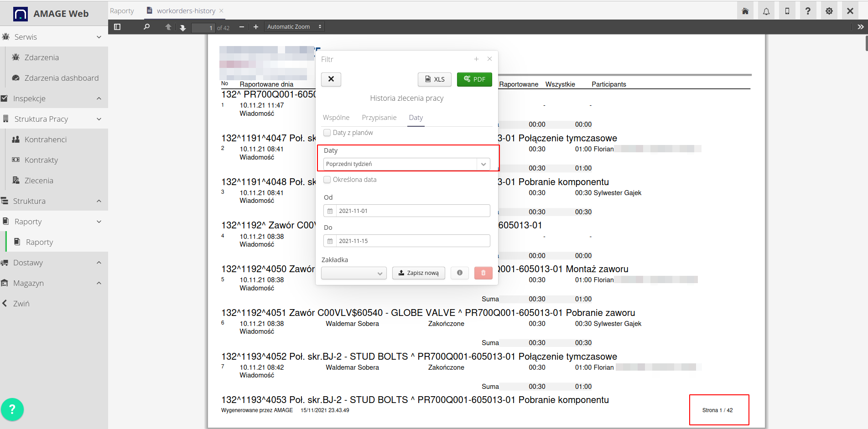Zoom in on the PDF document

256,26
